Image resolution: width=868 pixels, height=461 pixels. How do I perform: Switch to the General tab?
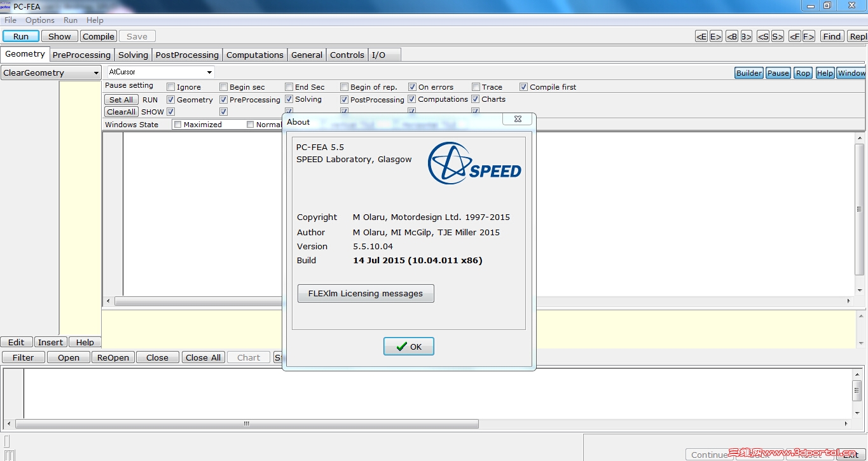point(307,55)
